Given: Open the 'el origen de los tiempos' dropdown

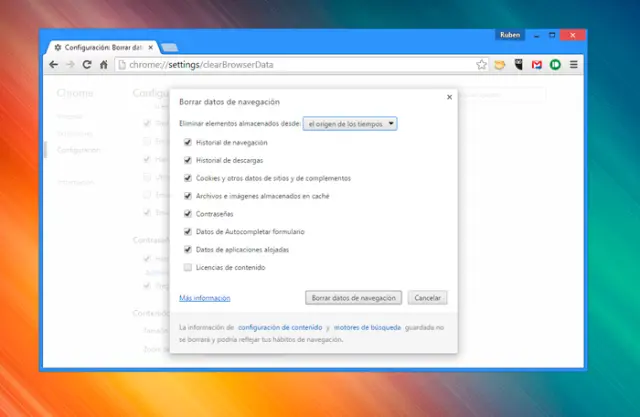Looking at the screenshot, I should [350, 123].
